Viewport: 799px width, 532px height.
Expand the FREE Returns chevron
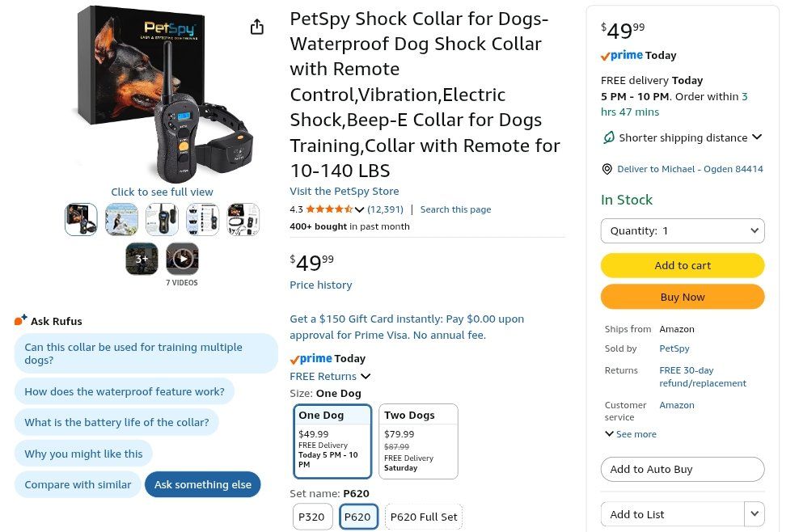point(366,376)
